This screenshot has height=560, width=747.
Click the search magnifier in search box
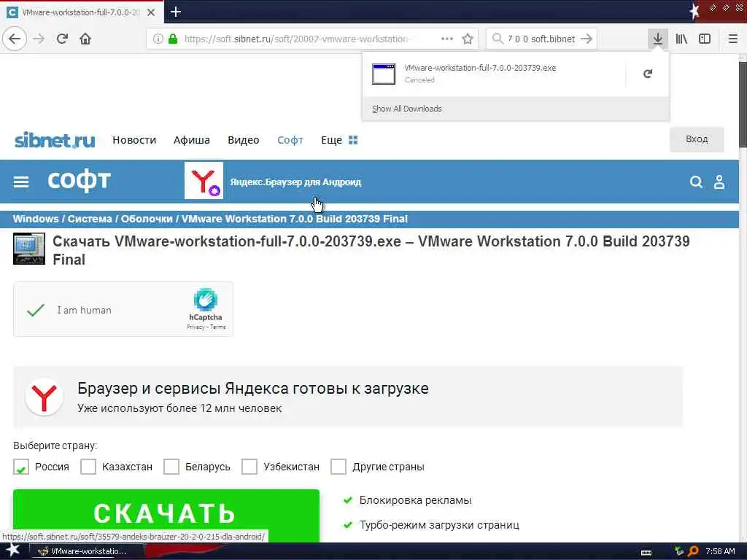[x=498, y=39]
